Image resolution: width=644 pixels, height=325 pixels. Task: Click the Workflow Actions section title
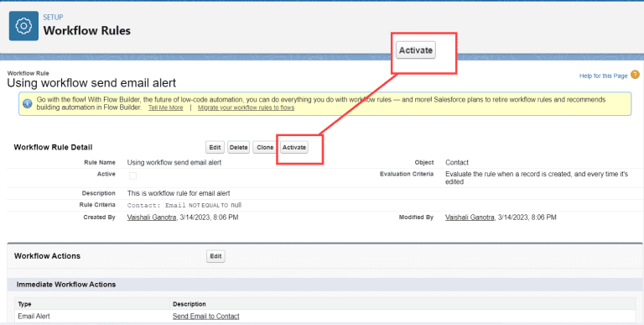[47, 256]
